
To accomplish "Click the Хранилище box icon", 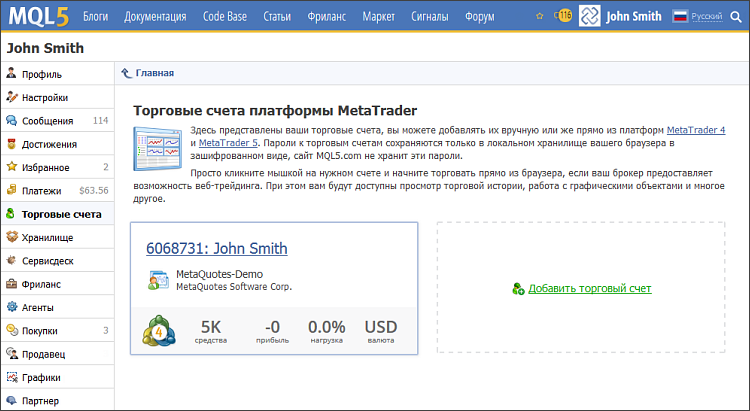I will coord(11,237).
